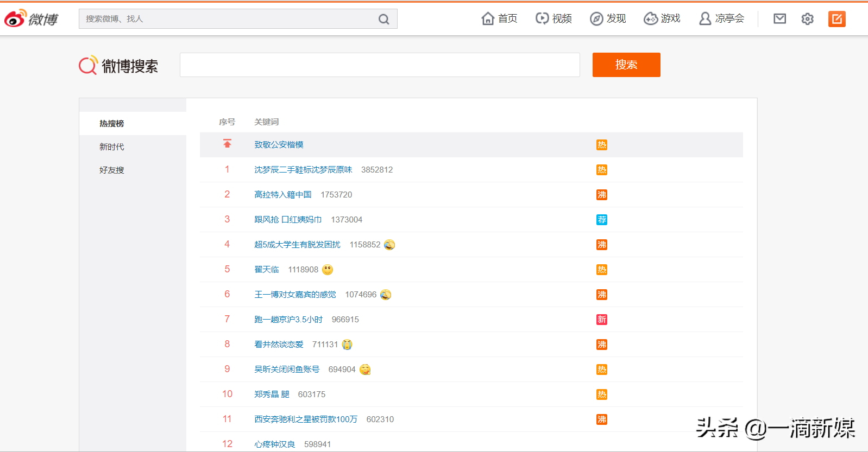This screenshot has width=868, height=452.
Task: Click the count 603175
Action: pos(312,394)
